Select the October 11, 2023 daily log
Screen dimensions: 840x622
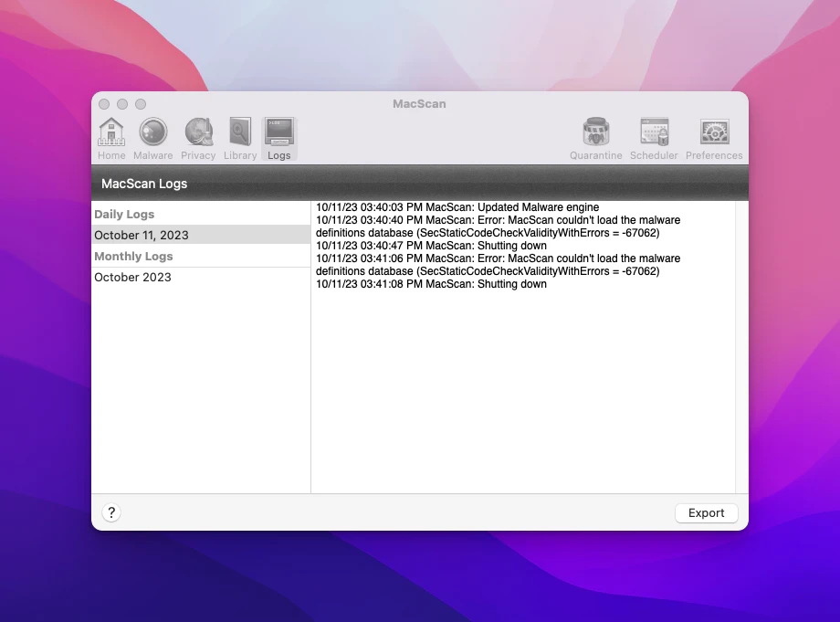pyautogui.click(x=142, y=235)
